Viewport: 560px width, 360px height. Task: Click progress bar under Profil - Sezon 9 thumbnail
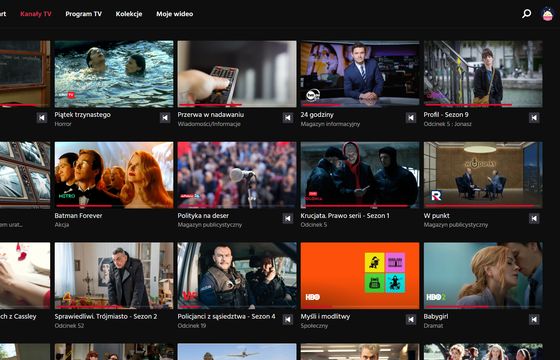(483, 105)
